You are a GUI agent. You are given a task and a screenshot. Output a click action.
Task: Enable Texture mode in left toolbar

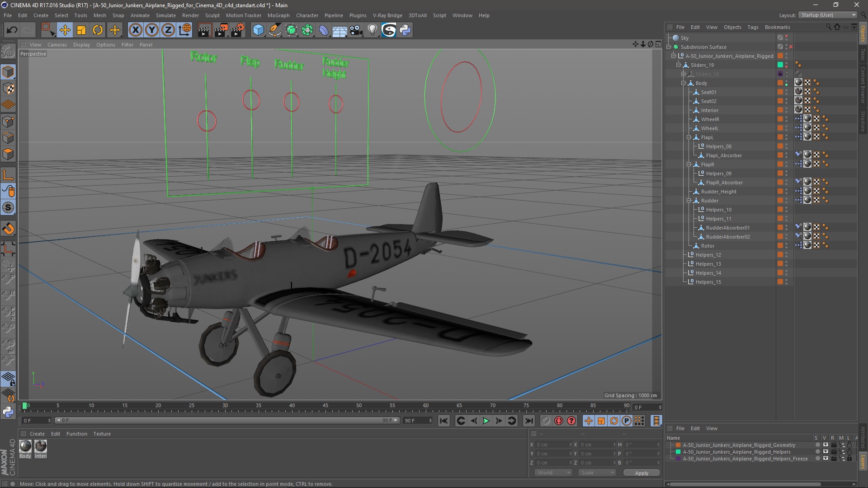[x=8, y=89]
